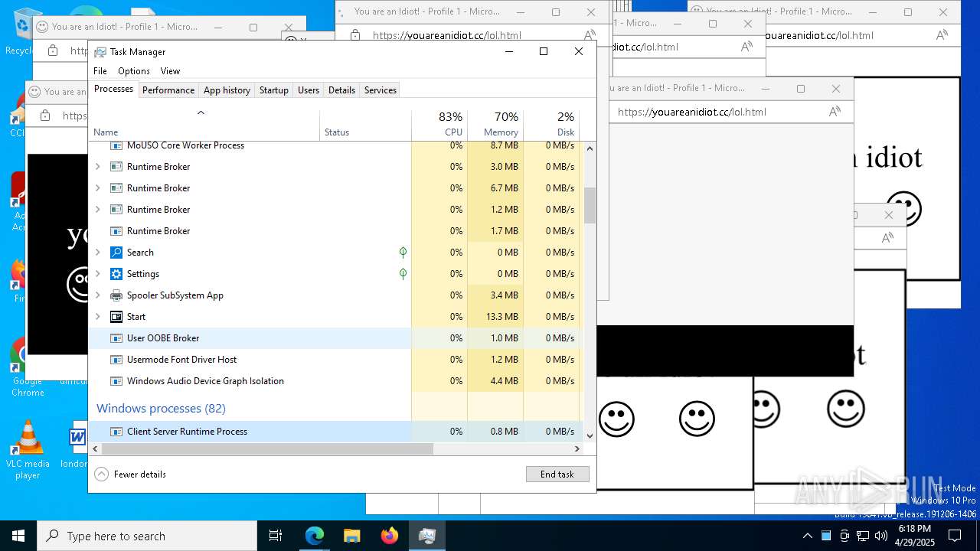Sort processes by Memory column
The height and width of the screenshot is (551, 980).
coord(495,125)
